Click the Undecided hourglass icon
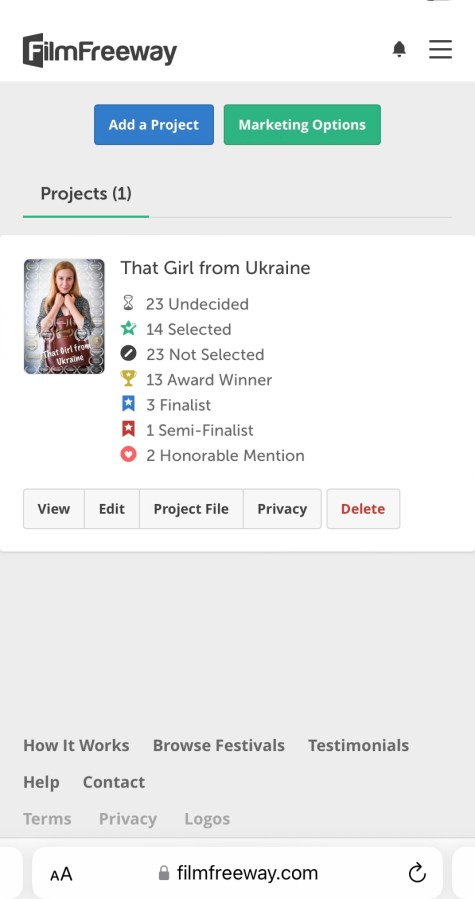This screenshot has height=899, width=475. (128, 303)
